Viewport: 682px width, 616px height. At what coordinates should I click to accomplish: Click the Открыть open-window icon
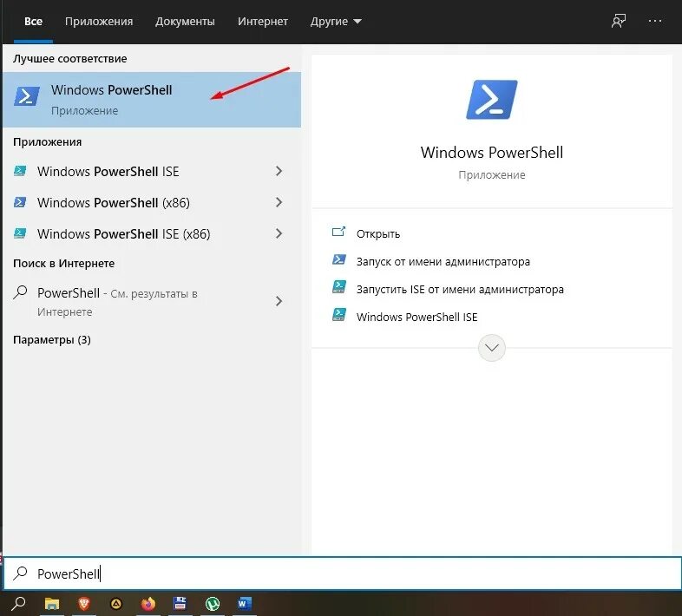tap(338, 232)
